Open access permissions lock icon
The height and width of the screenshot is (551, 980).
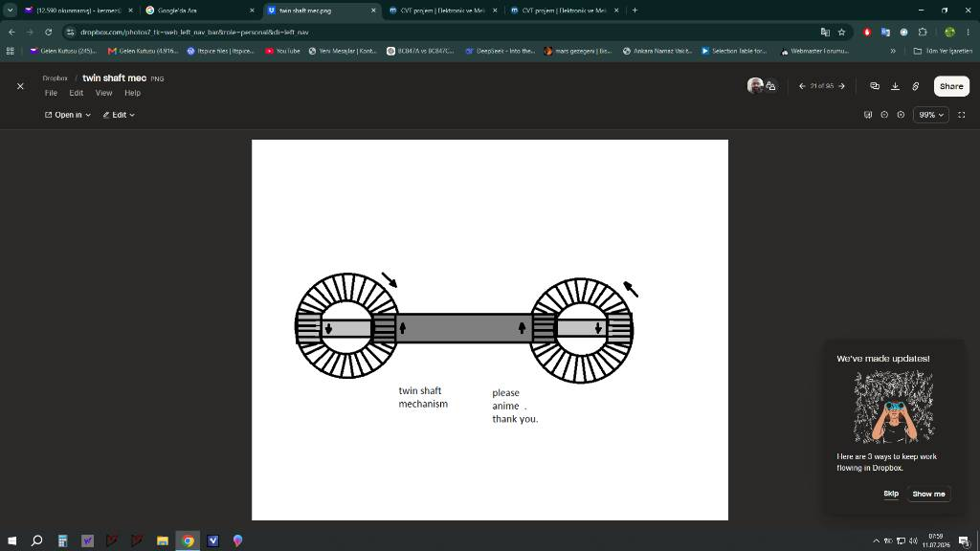click(771, 87)
